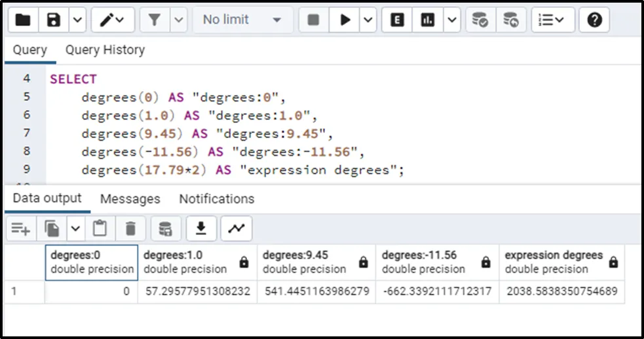This screenshot has width=644, height=339.
Task: Click the Explain query icon
Action: coord(397,20)
